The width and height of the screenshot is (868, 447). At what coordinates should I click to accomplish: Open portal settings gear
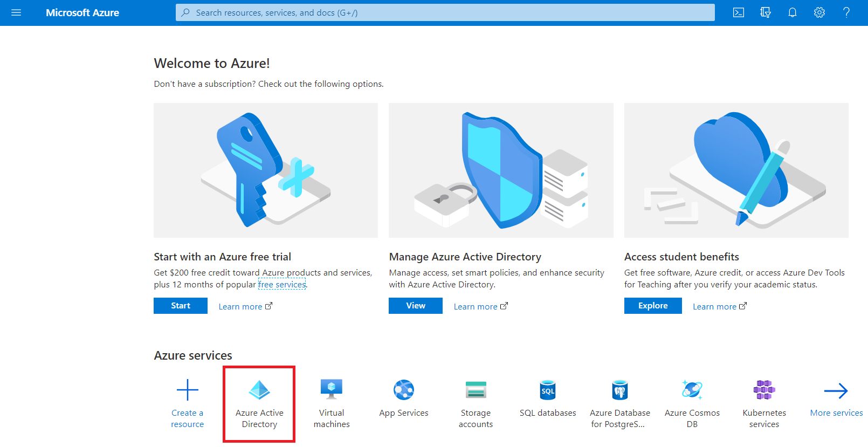[819, 12]
